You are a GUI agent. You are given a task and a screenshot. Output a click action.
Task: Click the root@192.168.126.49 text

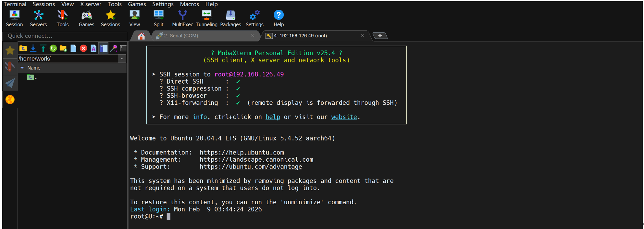click(x=249, y=74)
